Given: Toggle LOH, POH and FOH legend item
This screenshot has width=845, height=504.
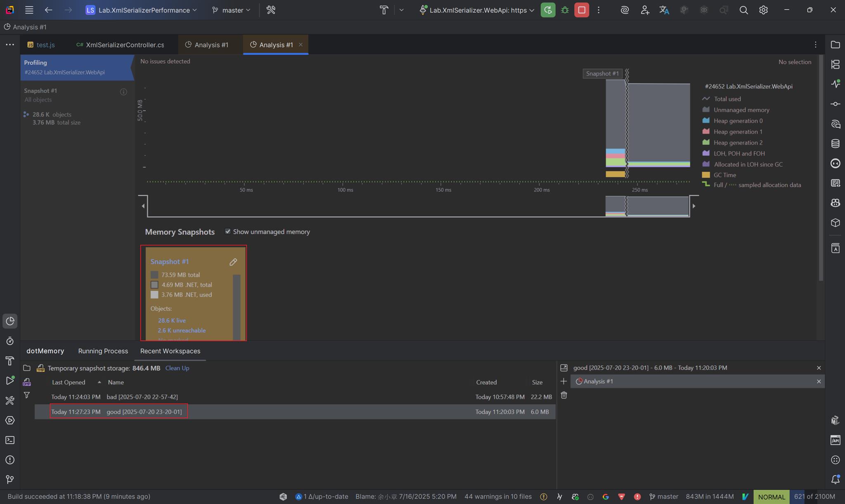Looking at the screenshot, I should (734, 153).
